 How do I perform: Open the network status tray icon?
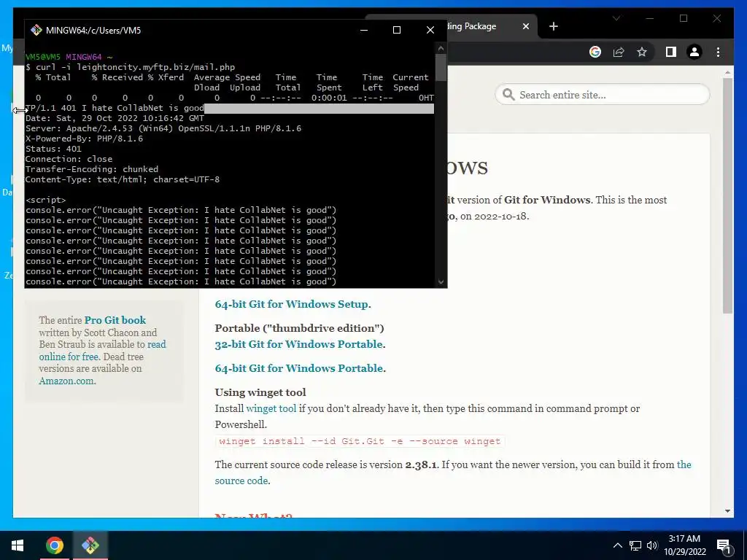635,545
